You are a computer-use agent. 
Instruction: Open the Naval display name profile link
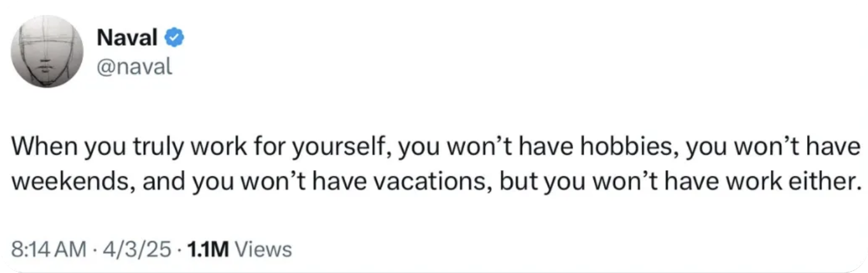pos(127,38)
